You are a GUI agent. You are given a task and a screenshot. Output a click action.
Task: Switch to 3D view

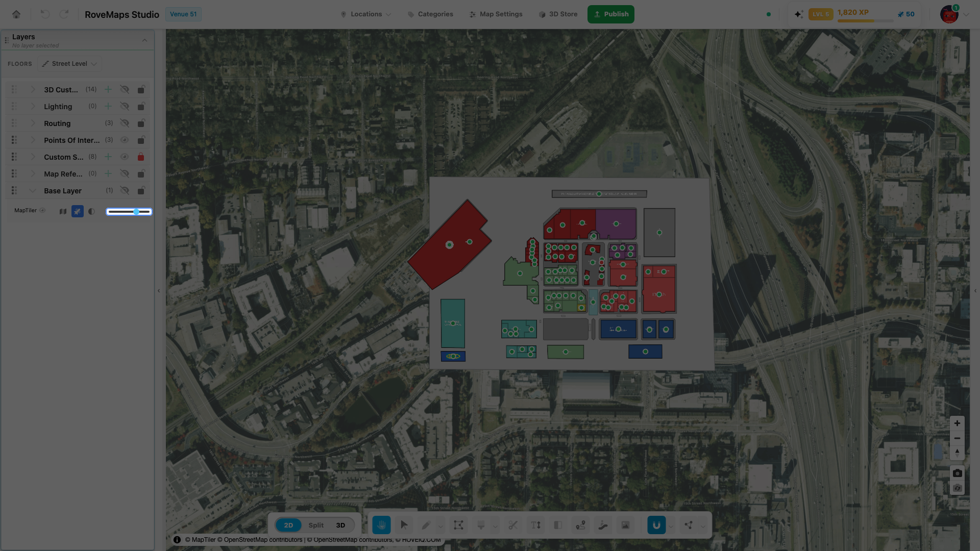(340, 525)
